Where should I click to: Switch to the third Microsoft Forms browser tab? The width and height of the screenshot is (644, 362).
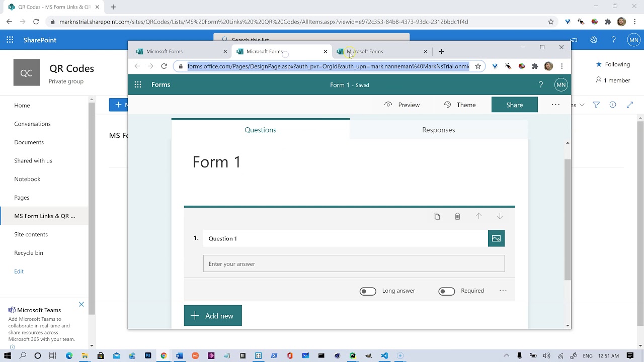coord(382,51)
